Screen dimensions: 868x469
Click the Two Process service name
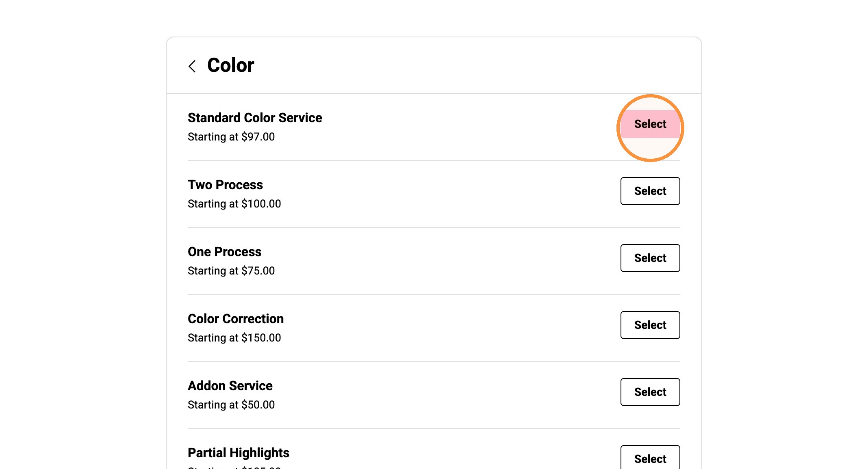225,185
